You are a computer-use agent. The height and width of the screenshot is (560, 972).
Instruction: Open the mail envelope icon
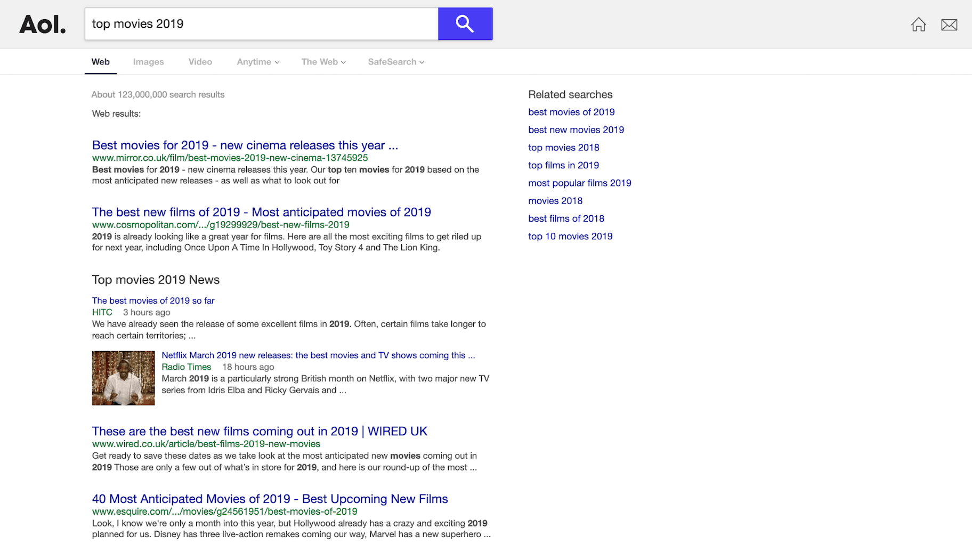click(x=949, y=25)
